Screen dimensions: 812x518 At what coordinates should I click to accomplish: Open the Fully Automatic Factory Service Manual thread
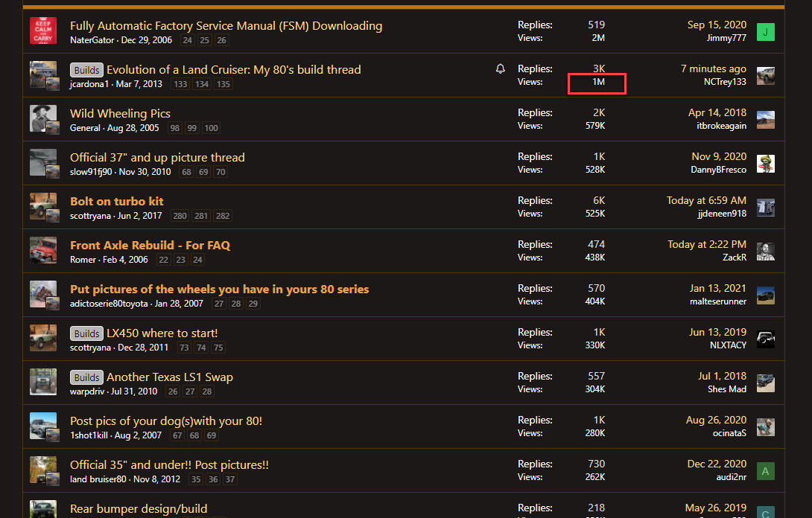tap(226, 26)
